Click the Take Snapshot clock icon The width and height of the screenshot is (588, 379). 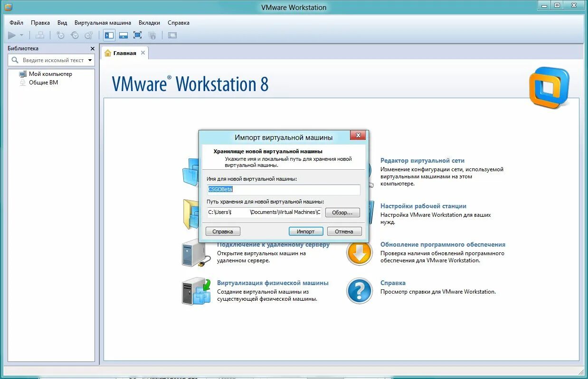[x=60, y=35]
